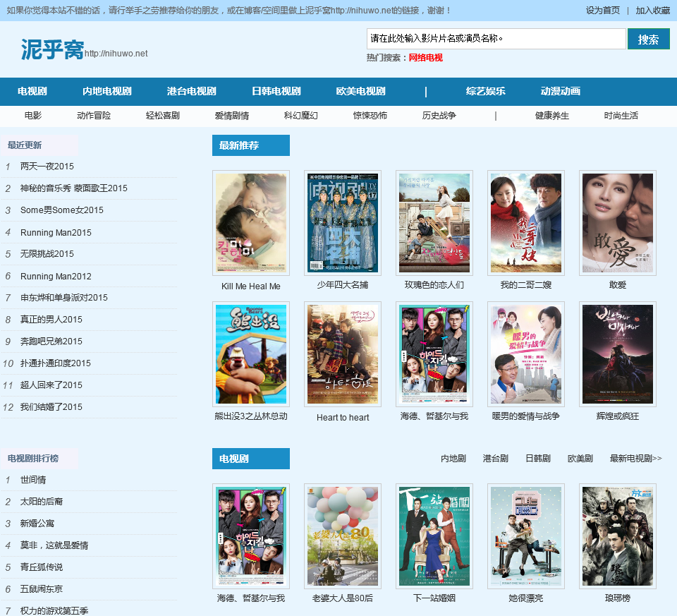
Task: Open the 熊出没3之丛林总动 poster thumbnail
Action: (251, 354)
